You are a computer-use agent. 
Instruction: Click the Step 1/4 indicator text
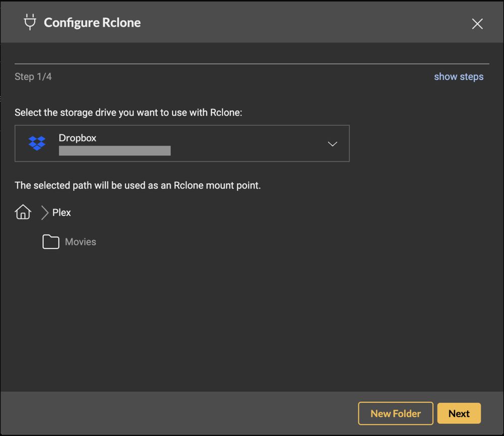(33, 77)
